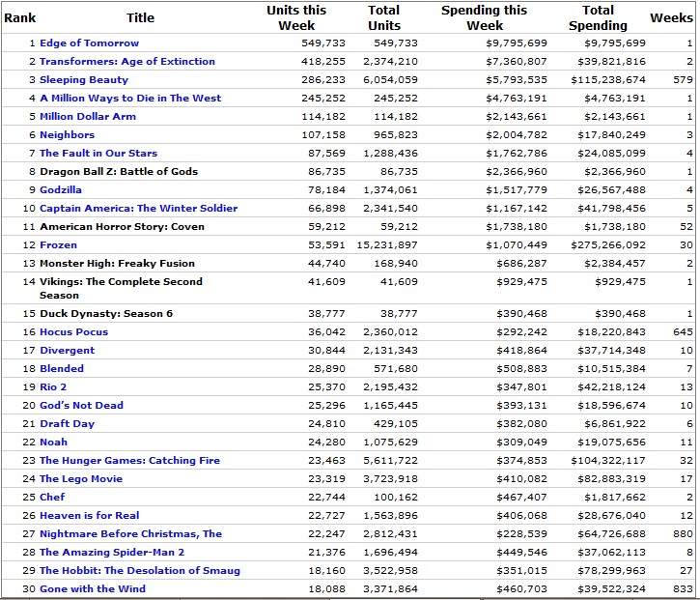Open the Hocus Pocus link
This screenshot has height=600, width=700.
coord(73,332)
